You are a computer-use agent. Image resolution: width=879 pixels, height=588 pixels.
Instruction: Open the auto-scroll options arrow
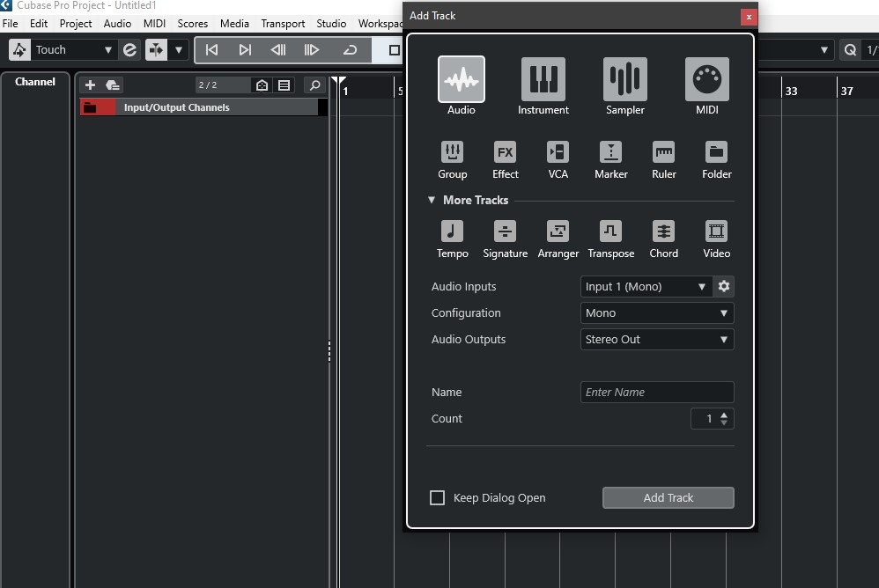pyautogui.click(x=178, y=50)
